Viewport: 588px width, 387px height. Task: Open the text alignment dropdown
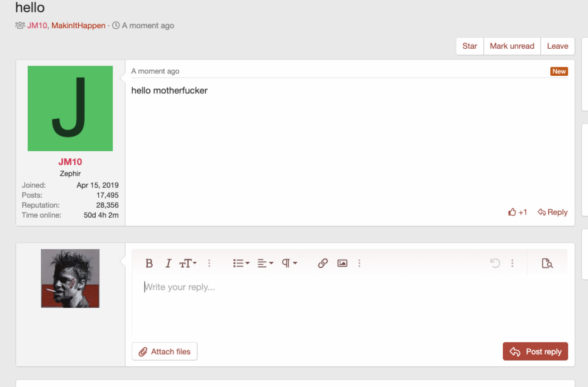click(x=265, y=263)
